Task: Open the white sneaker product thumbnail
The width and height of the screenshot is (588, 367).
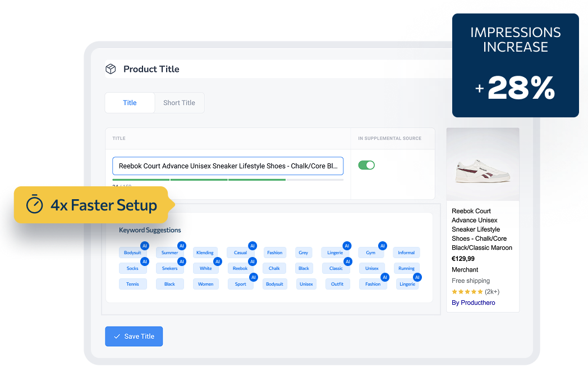Action: pos(483,164)
